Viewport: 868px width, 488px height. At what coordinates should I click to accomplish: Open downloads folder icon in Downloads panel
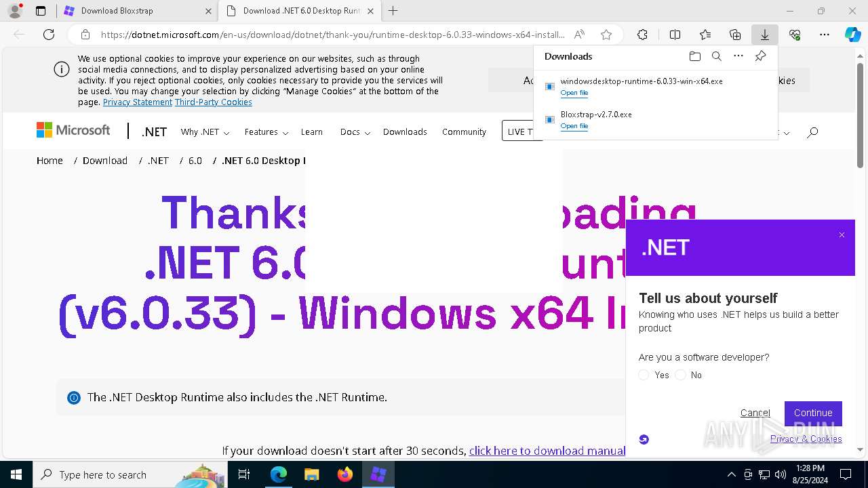click(x=694, y=56)
